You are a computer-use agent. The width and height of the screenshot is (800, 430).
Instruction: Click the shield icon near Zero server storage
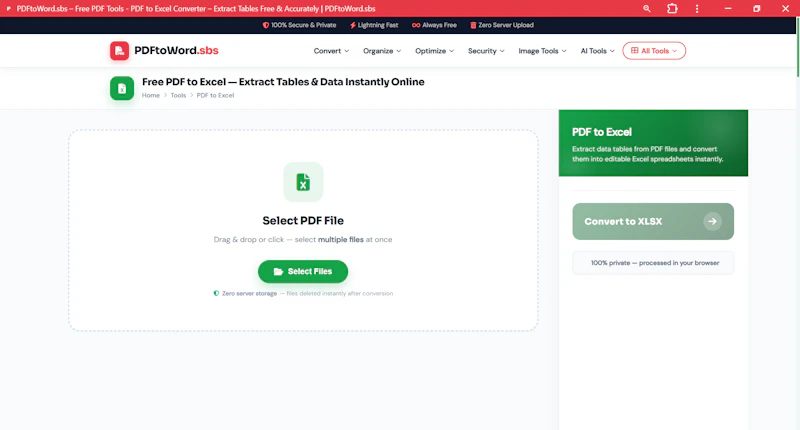pyautogui.click(x=216, y=293)
